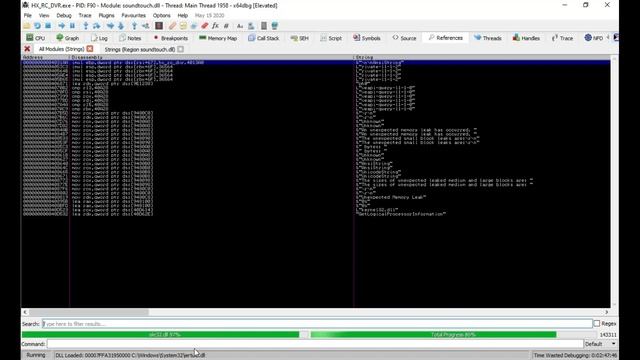The height and width of the screenshot is (360, 640).
Task: Open the Calculator toolbar icon
Action: click(264, 26)
